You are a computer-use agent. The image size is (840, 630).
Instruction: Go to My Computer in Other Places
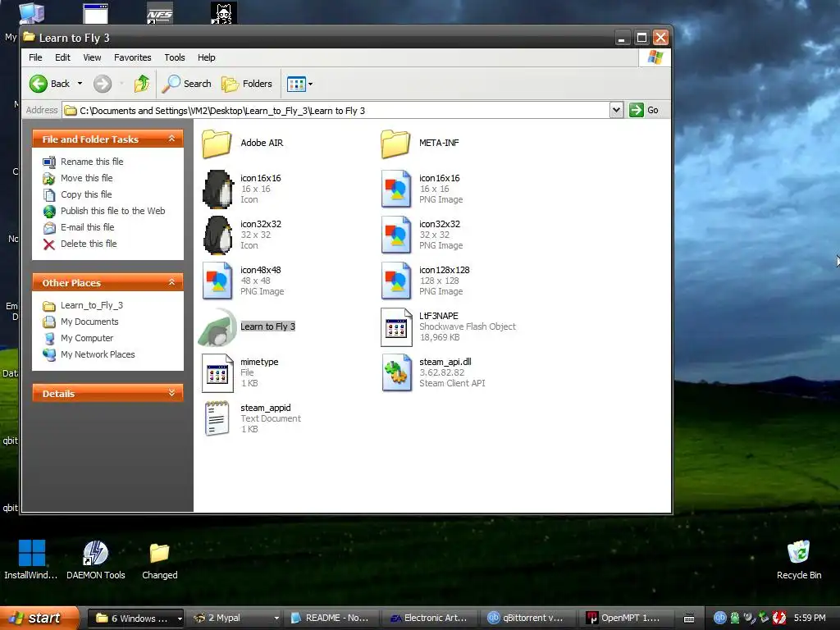[x=87, y=338]
